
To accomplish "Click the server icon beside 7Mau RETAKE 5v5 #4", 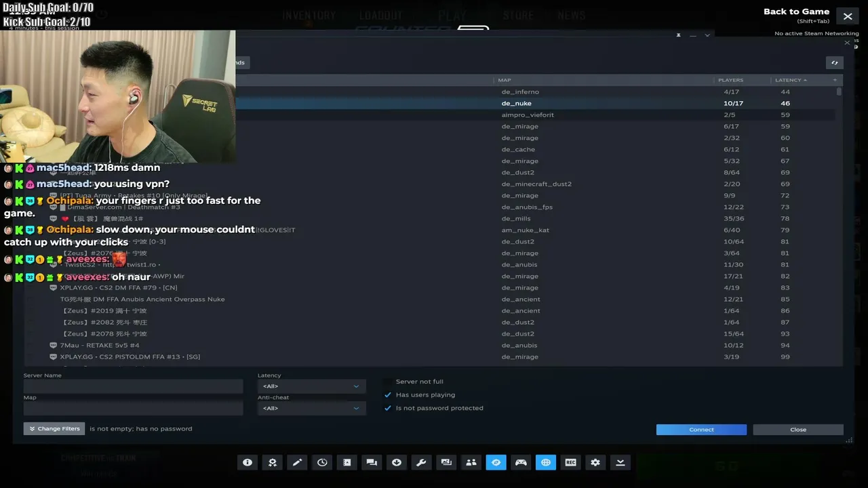I will [54, 345].
